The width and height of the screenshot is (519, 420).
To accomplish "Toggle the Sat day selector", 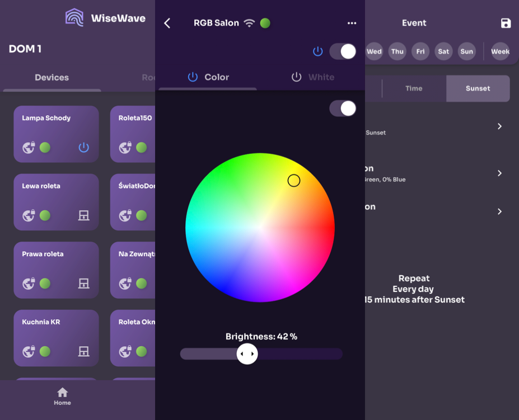I will [x=443, y=51].
